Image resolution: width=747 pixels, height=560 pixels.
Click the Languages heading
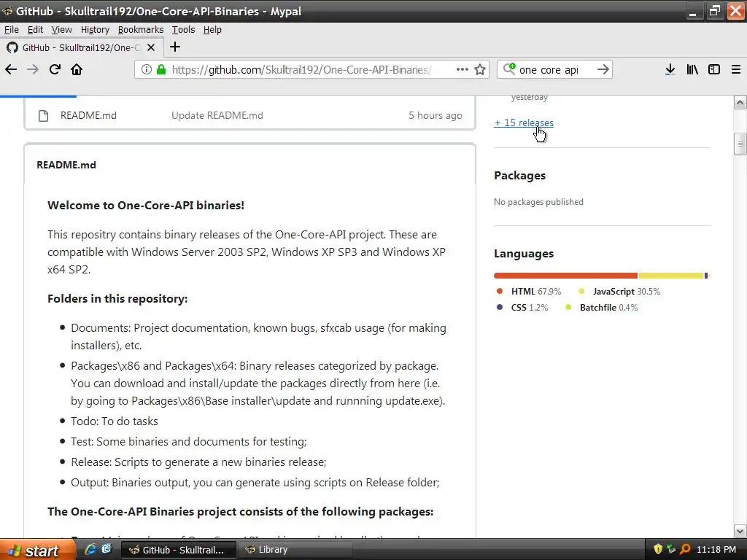coord(524,254)
